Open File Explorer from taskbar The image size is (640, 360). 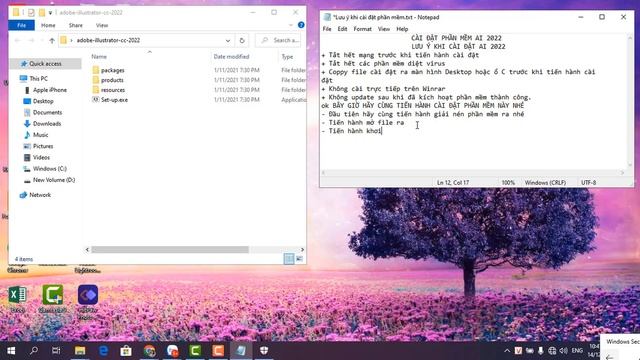(x=80, y=351)
